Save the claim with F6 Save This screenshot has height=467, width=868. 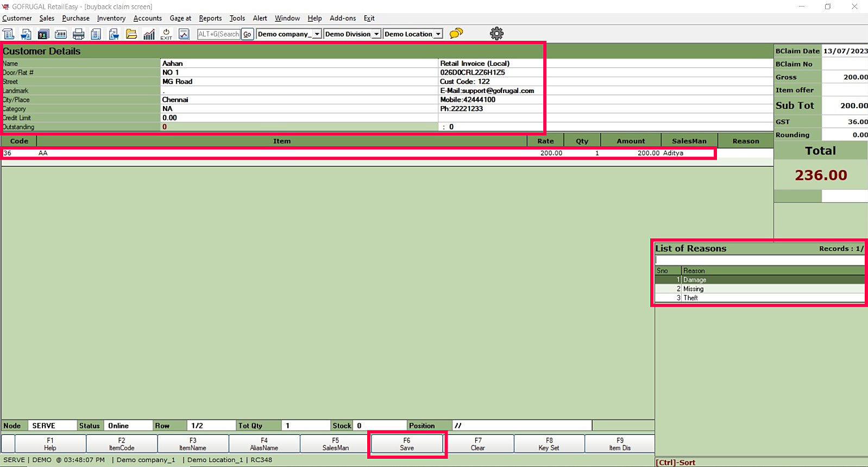coord(407,444)
